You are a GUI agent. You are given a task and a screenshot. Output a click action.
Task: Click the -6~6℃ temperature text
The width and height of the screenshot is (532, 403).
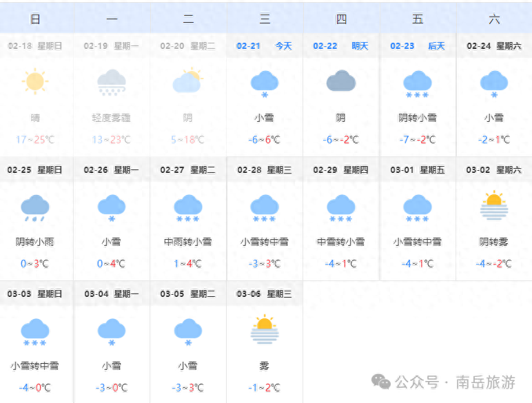pyautogui.click(x=265, y=139)
